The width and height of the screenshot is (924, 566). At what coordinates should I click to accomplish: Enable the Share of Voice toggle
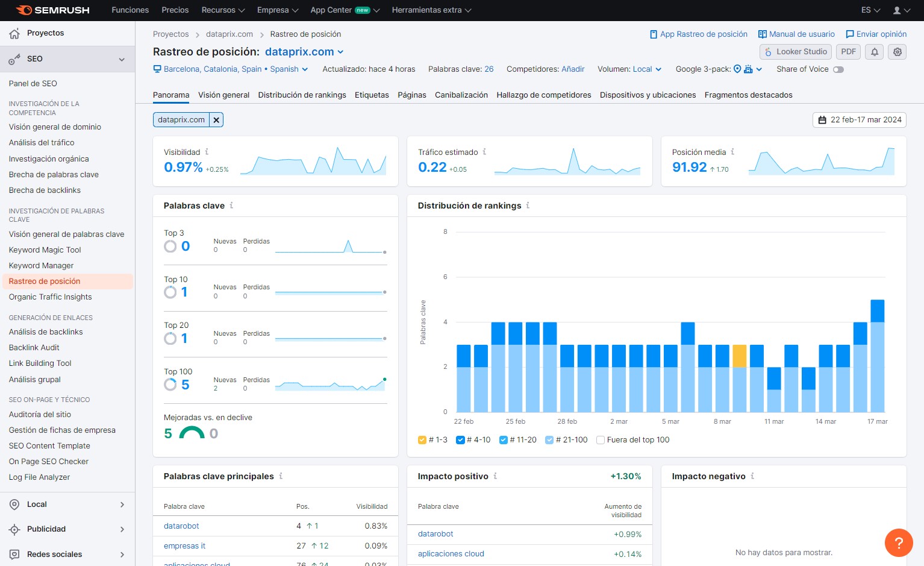coord(838,69)
